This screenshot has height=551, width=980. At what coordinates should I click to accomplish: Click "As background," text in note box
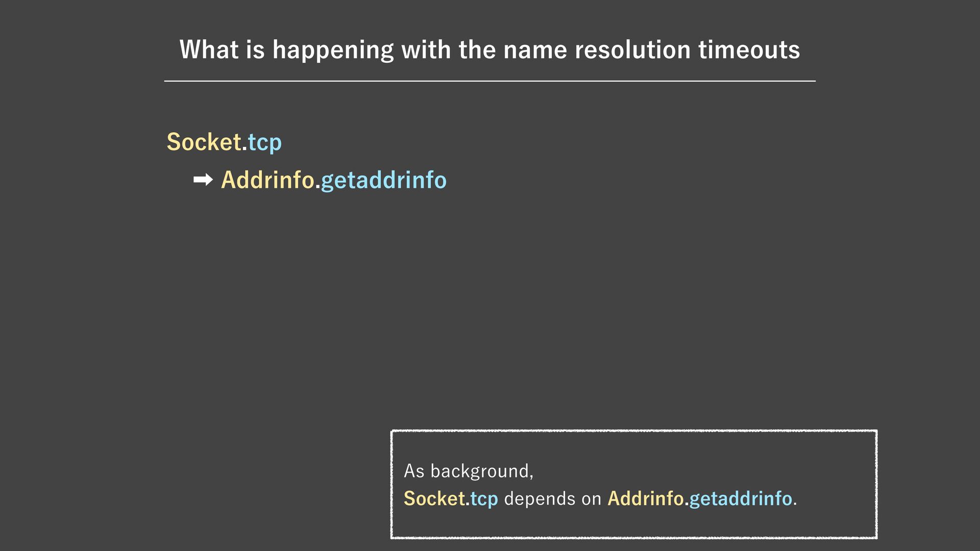click(x=469, y=471)
